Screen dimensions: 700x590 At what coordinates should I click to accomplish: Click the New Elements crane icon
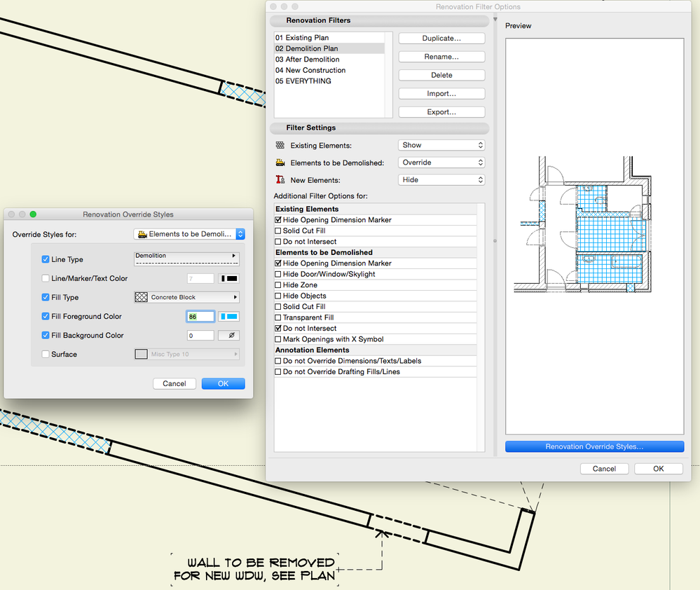coord(280,179)
